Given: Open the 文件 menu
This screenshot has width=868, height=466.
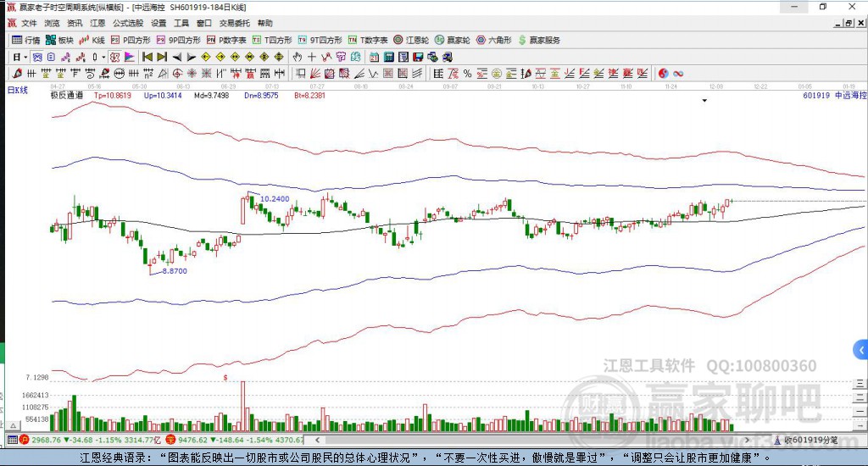Looking at the screenshot, I should 29,23.
